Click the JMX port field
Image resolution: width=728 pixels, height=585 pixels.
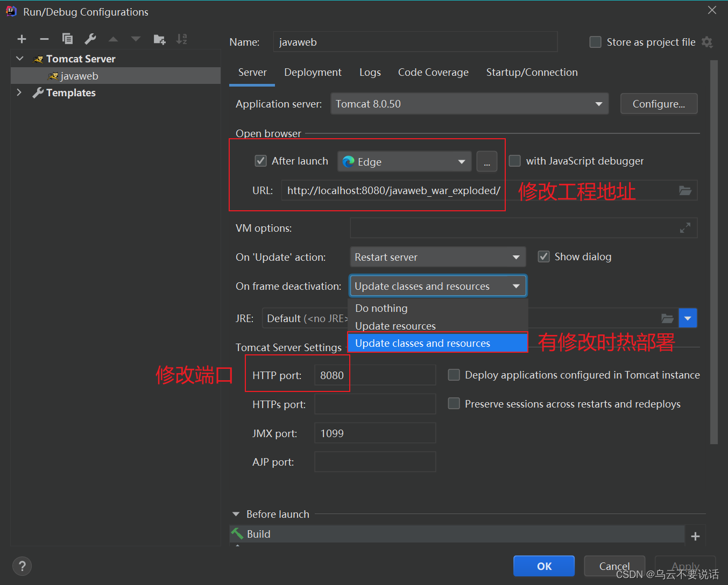[x=375, y=433]
